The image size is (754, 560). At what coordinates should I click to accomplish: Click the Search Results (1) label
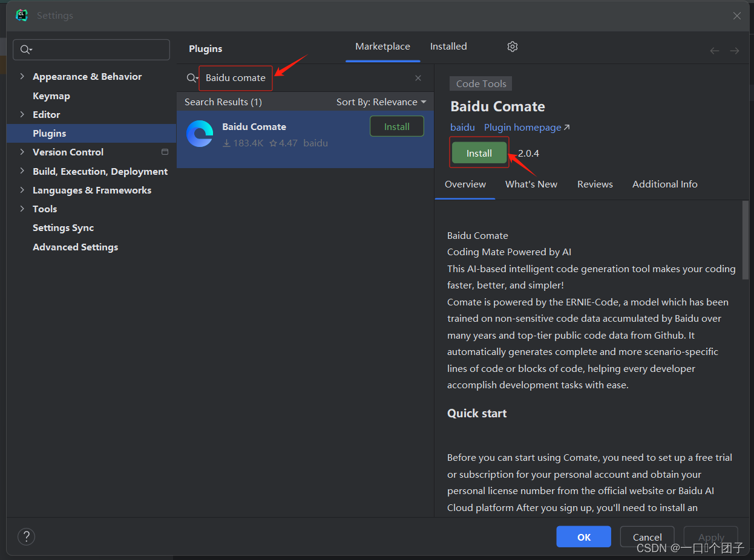(x=223, y=102)
